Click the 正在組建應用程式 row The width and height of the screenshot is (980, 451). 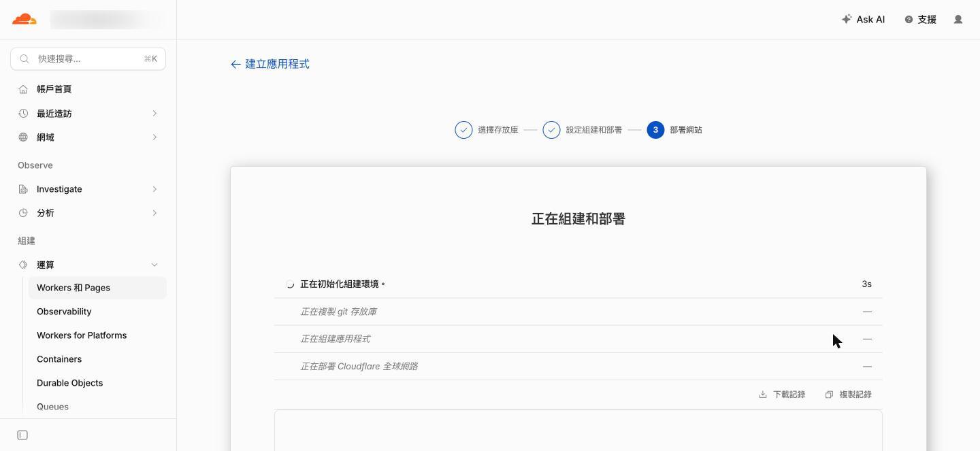[x=578, y=339]
